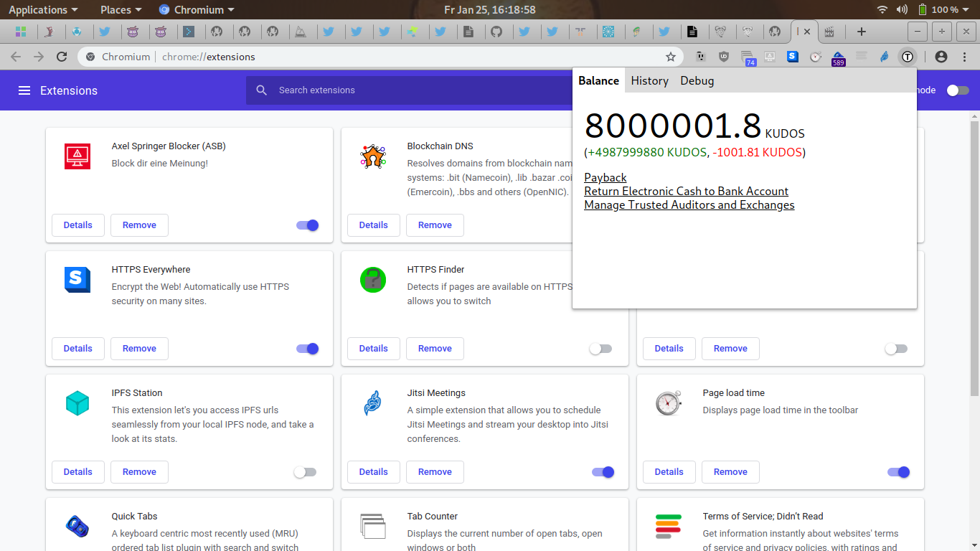Click the Wi-Fi indicator in the top panel
This screenshot has width=980, height=551.
click(x=882, y=9)
